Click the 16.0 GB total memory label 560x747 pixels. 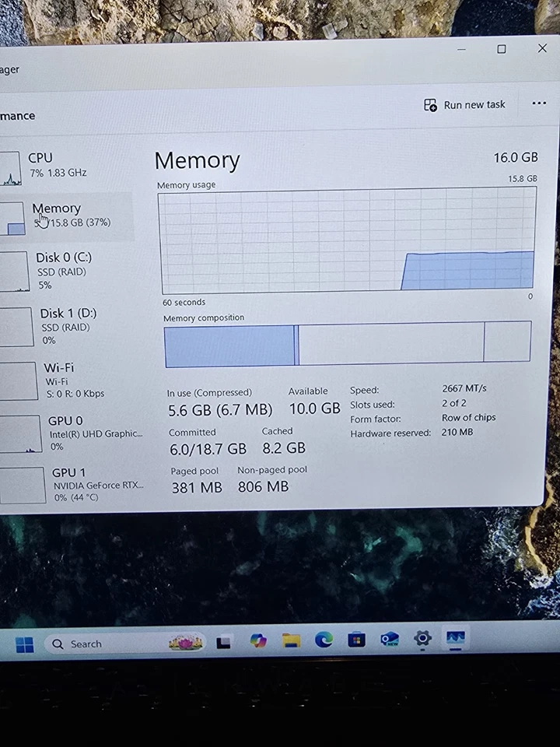pos(516,158)
